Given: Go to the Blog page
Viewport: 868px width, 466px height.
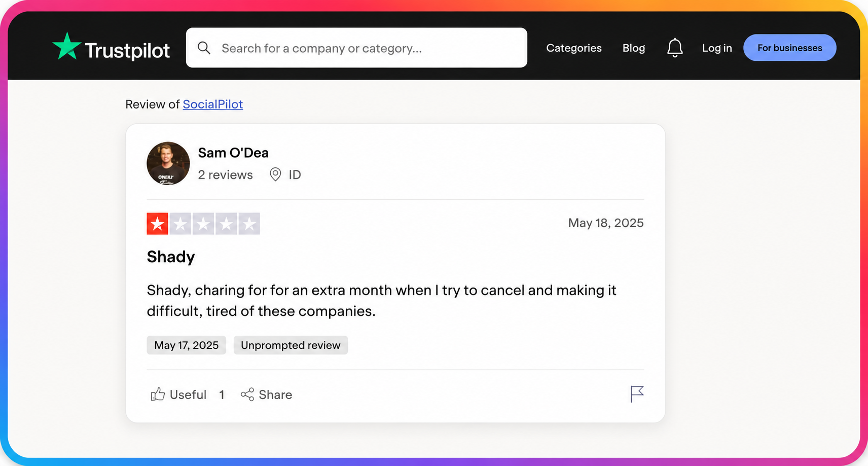Looking at the screenshot, I should pos(634,48).
